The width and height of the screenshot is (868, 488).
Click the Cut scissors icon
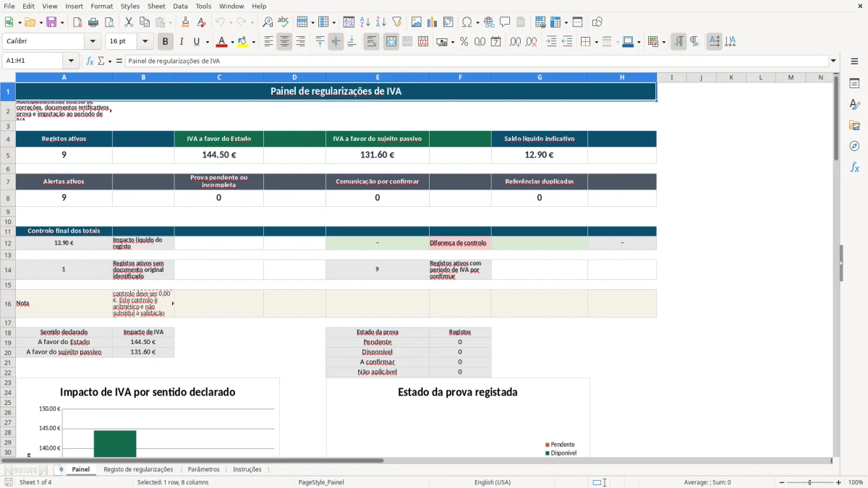[129, 22]
